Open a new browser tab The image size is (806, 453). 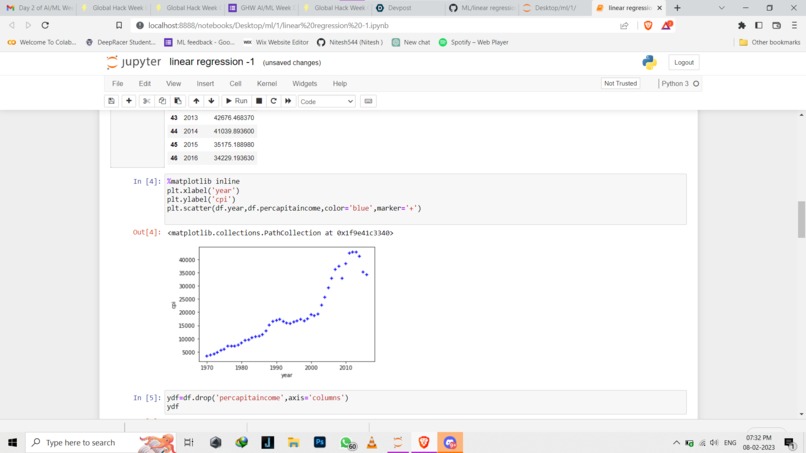tap(677, 8)
